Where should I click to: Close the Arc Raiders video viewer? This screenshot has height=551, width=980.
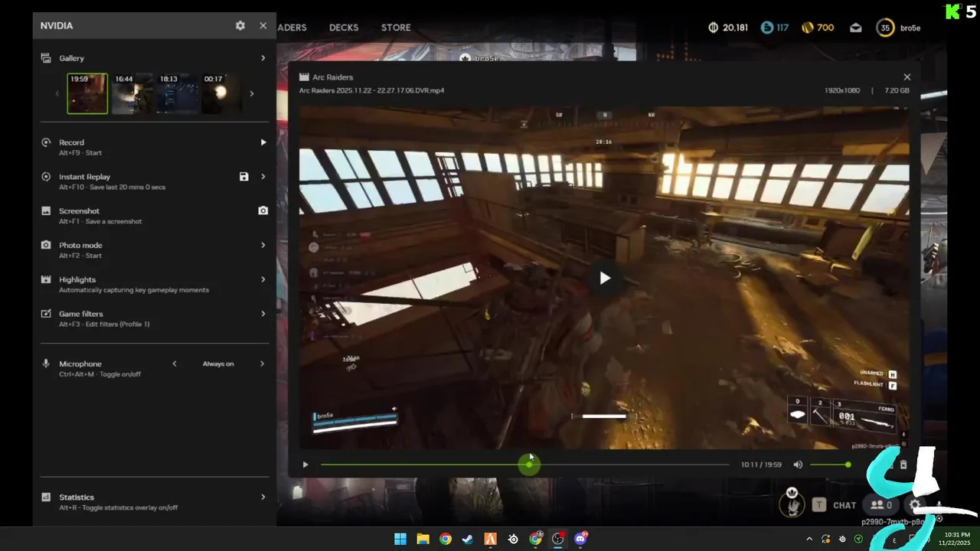click(907, 77)
